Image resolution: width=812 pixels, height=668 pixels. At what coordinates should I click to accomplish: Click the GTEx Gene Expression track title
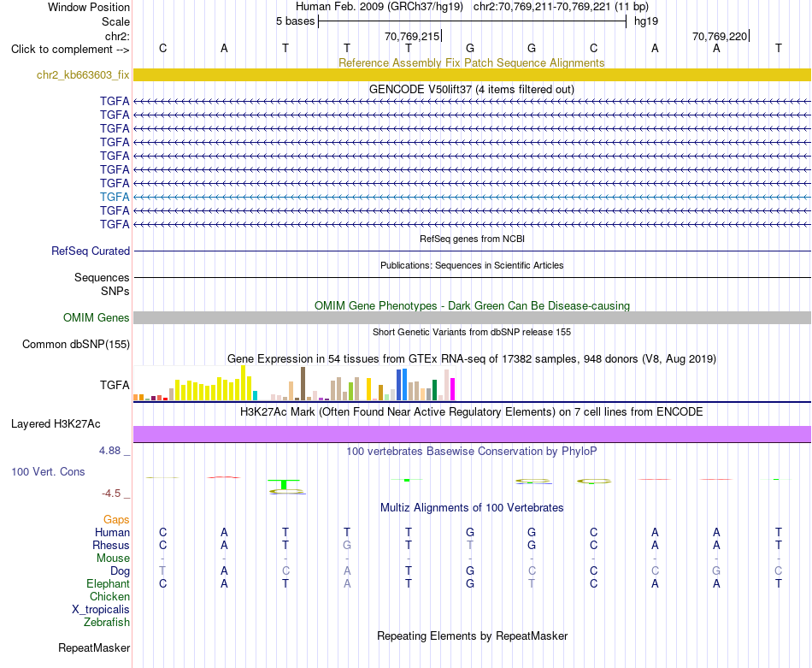click(472, 358)
